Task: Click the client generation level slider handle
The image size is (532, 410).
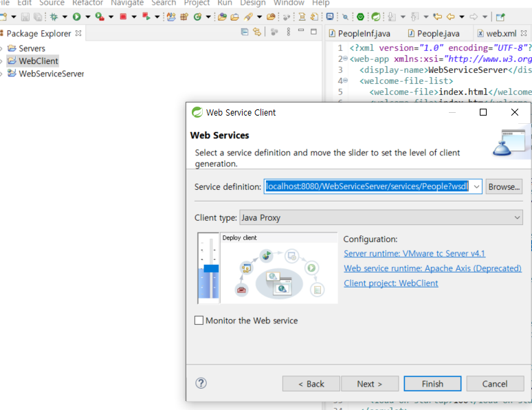Action: 211,269
